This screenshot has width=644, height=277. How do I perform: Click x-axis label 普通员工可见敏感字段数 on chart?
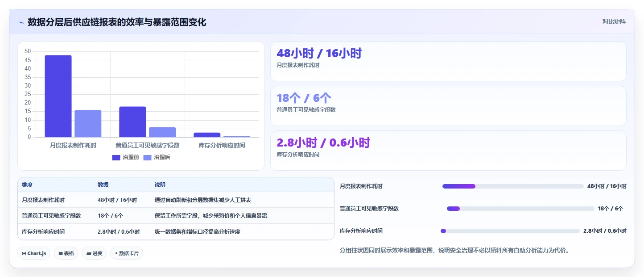pyautogui.click(x=148, y=145)
